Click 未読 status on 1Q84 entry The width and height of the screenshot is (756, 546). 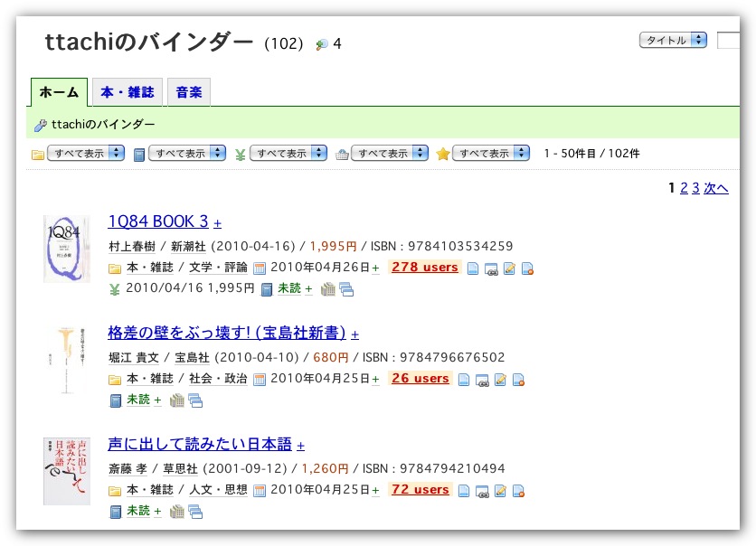pos(289,289)
